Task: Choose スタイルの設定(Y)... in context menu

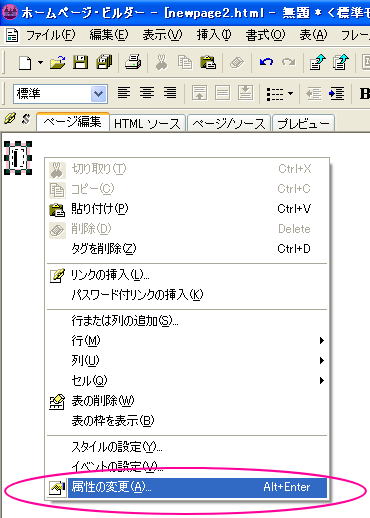Action: pyautogui.click(x=187, y=447)
